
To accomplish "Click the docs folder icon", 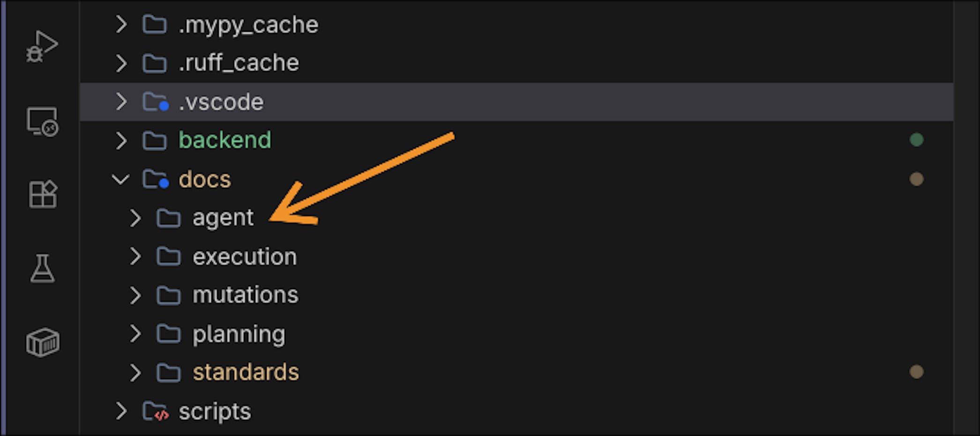I will tap(156, 179).
